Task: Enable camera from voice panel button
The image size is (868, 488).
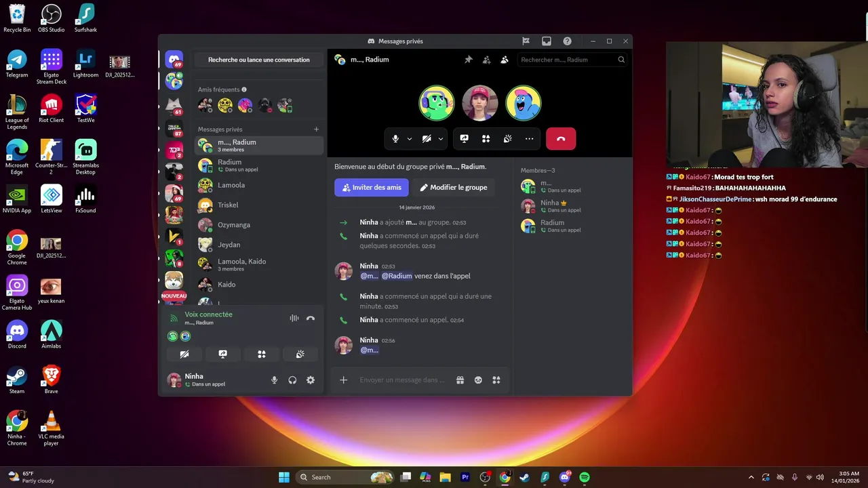Action: tap(184, 354)
